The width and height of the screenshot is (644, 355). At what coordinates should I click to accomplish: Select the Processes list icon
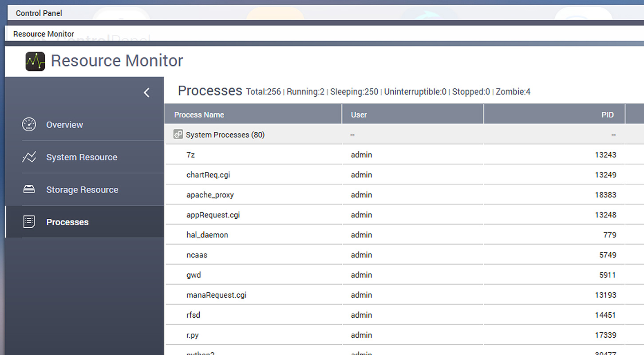(x=29, y=221)
